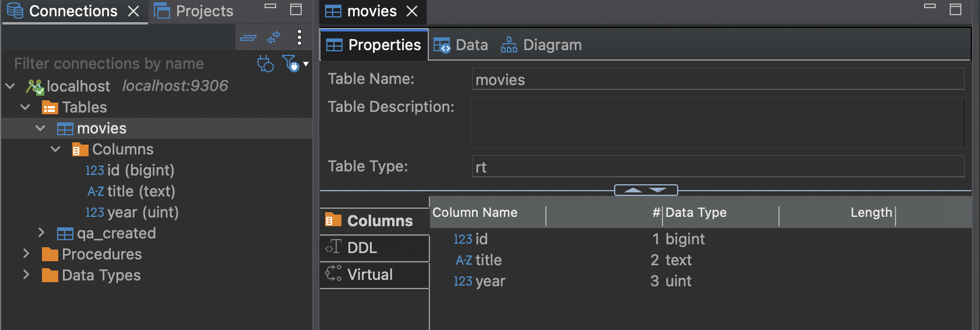Image resolution: width=980 pixels, height=330 pixels.
Task: Maximize the movies editor area
Action: pos(956,9)
